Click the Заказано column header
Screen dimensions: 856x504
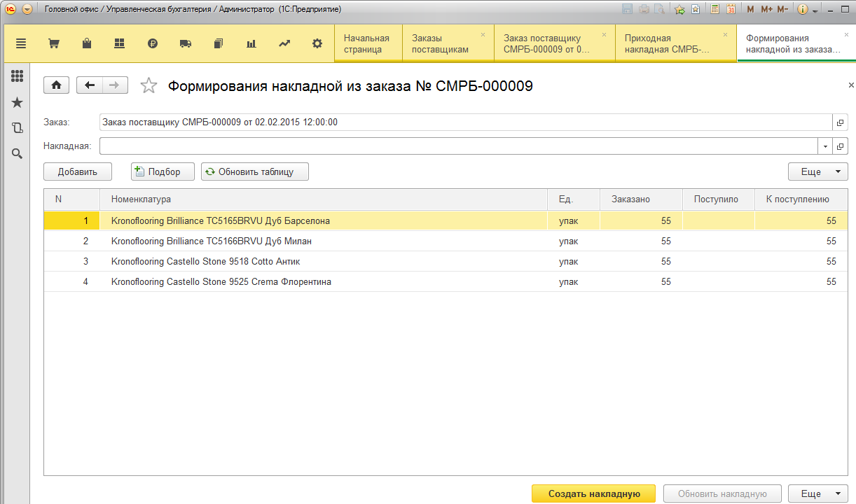[x=642, y=199]
